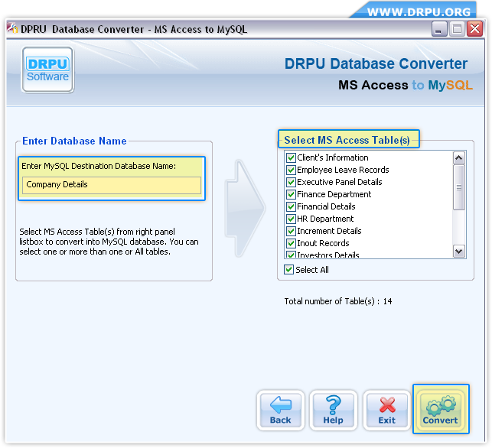Viewport: 492px width, 448px height.
Task: Uncheck HR Department checkbox
Action: [291, 219]
